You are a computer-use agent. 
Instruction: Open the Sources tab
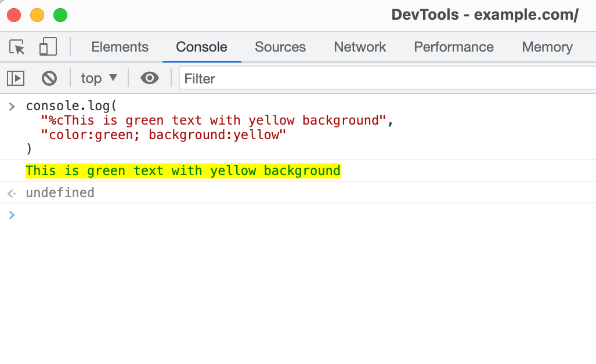coord(280,47)
